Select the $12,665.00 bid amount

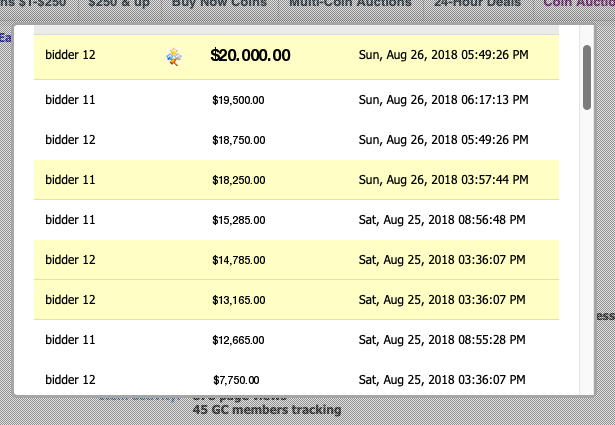238,340
